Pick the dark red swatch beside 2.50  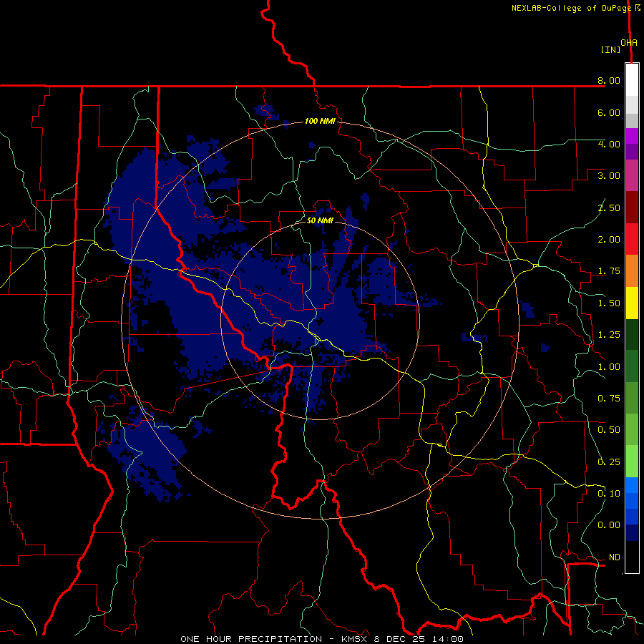[632, 208]
